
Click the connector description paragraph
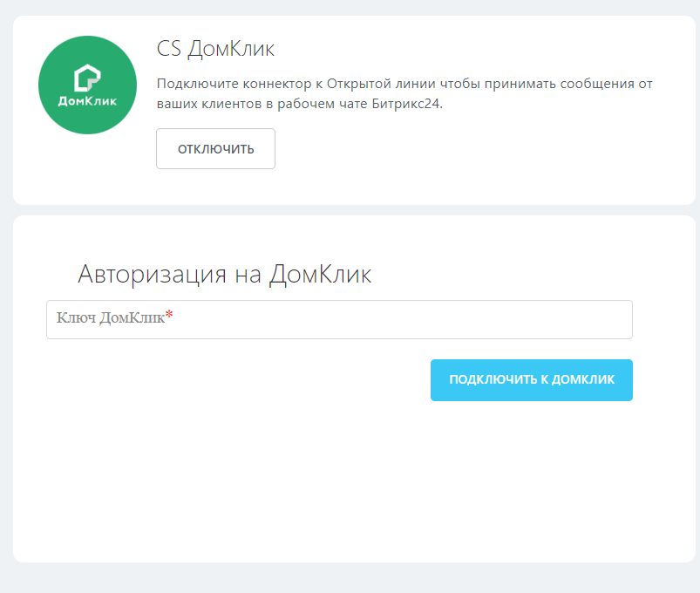(404, 93)
